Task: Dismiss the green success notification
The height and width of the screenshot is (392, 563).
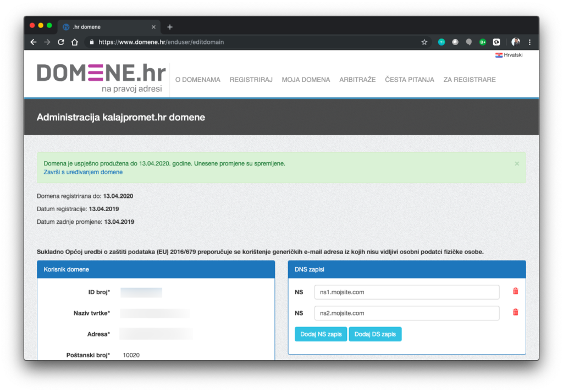Action: coord(517,164)
